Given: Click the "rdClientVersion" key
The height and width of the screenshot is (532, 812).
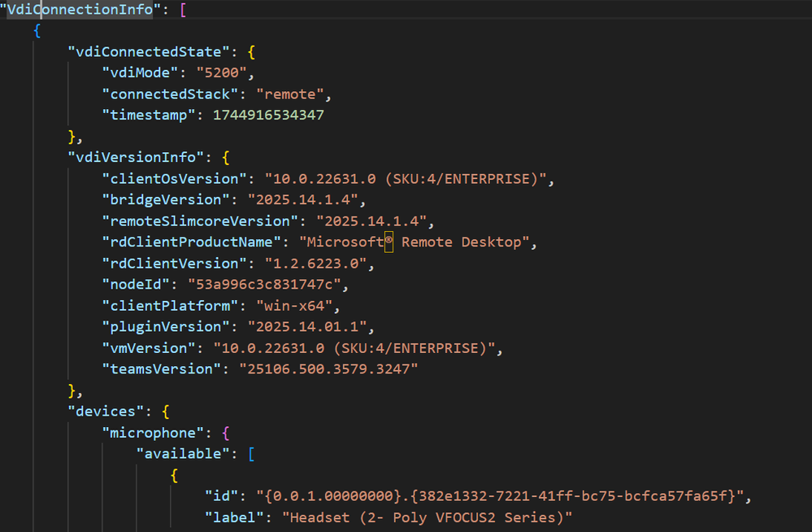Looking at the screenshot, I should [x=174, y=264].
